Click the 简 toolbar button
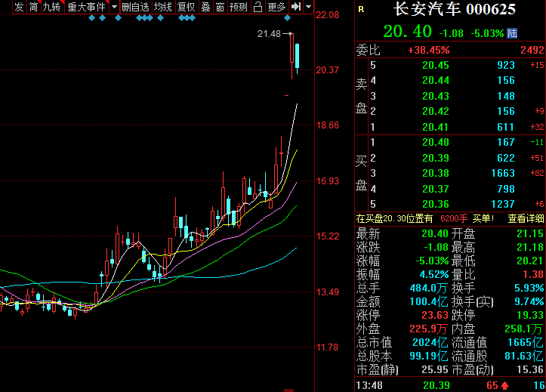The width and height of the screenshot is (546, 392). pos(33,7)
